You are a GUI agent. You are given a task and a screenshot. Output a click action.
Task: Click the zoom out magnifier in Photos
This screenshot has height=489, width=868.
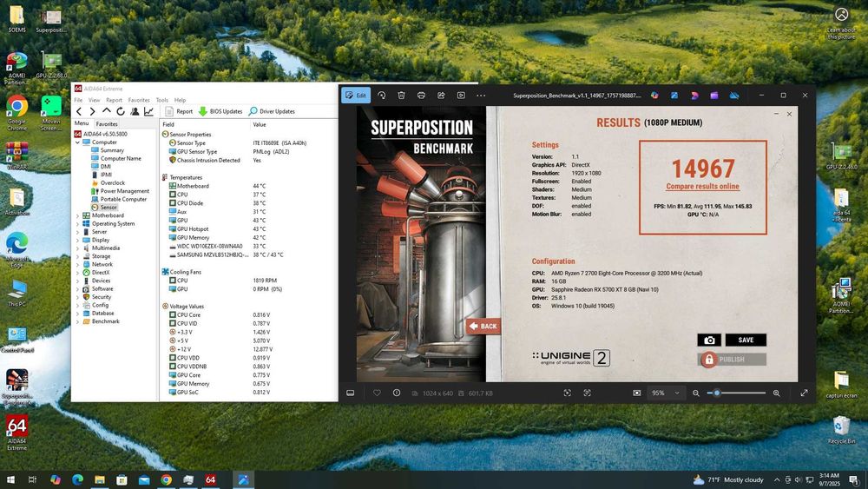[696, 393]
